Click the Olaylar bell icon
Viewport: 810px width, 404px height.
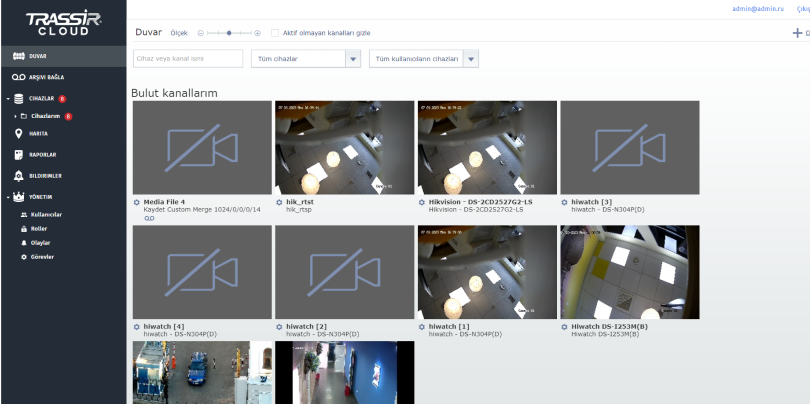click(24, 243)
